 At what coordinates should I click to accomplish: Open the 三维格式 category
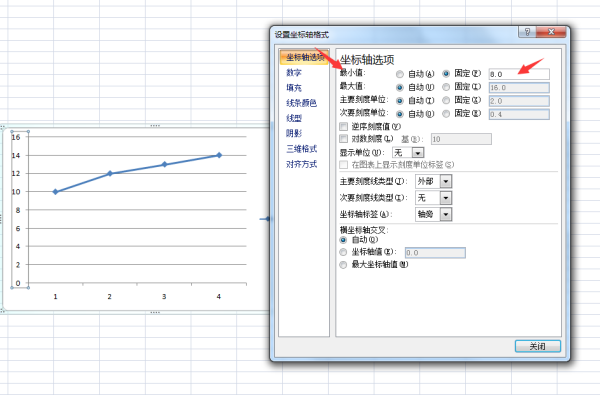301,149
